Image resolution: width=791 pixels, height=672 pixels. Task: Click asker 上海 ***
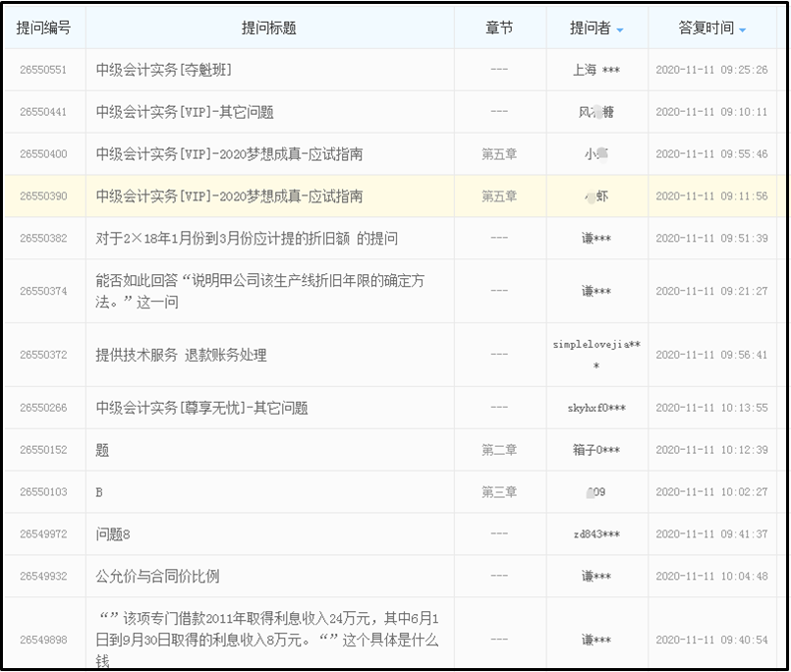pos(596,70)
